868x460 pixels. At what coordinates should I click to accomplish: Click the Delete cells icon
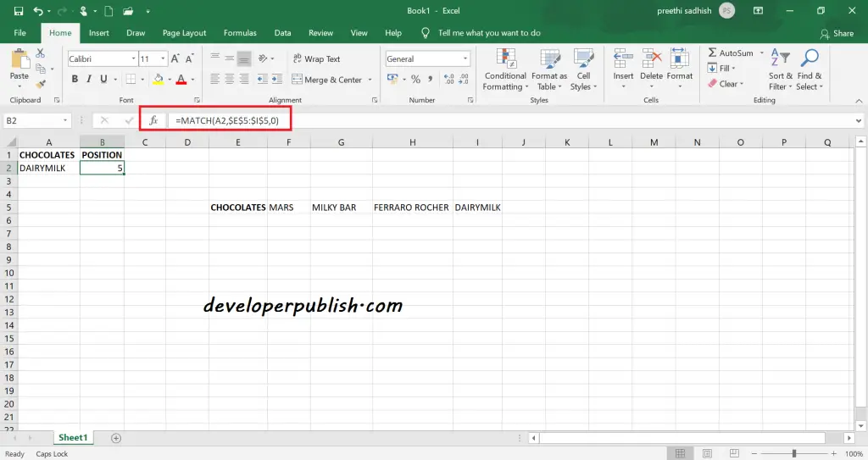click(x=652, y=58)
